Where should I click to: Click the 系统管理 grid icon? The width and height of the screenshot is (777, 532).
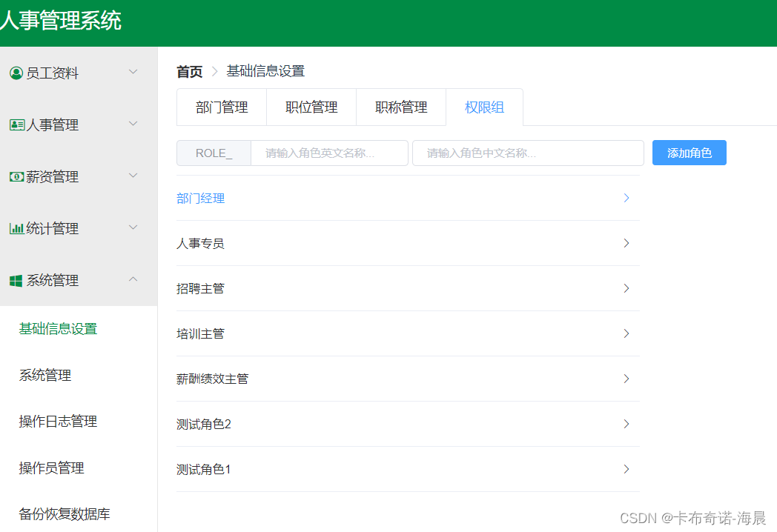coord(15,280)
